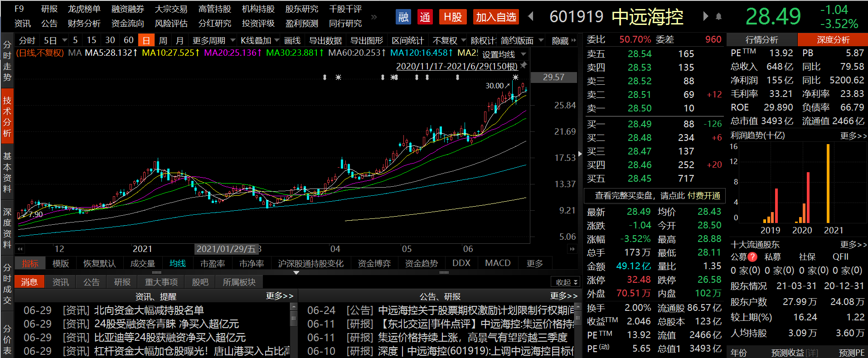Open 不复权 adjustment dropdown
Image resolution: width=868 pixels, height=358 pixels.
pos(449,40)
